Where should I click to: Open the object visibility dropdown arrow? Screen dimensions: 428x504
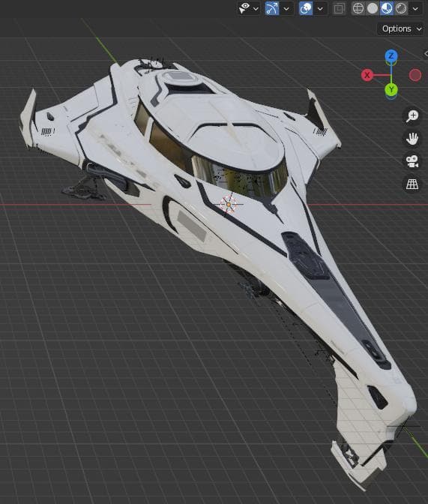click(256, 9)
